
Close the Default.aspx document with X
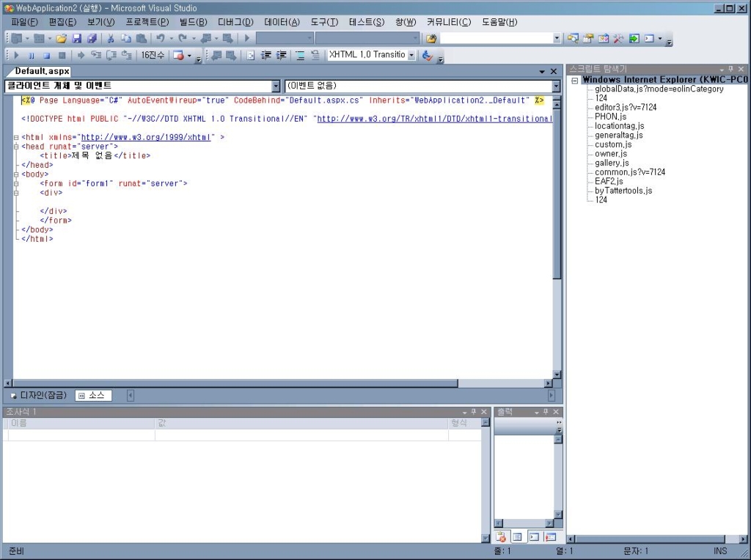point(554,71)
